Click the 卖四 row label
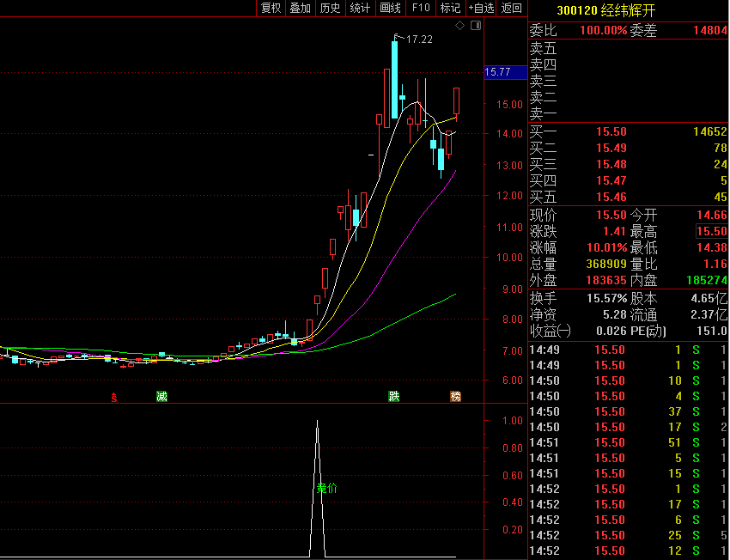This screenshot has width=730, height=560. pyautogui.click(x=544, y=64)
